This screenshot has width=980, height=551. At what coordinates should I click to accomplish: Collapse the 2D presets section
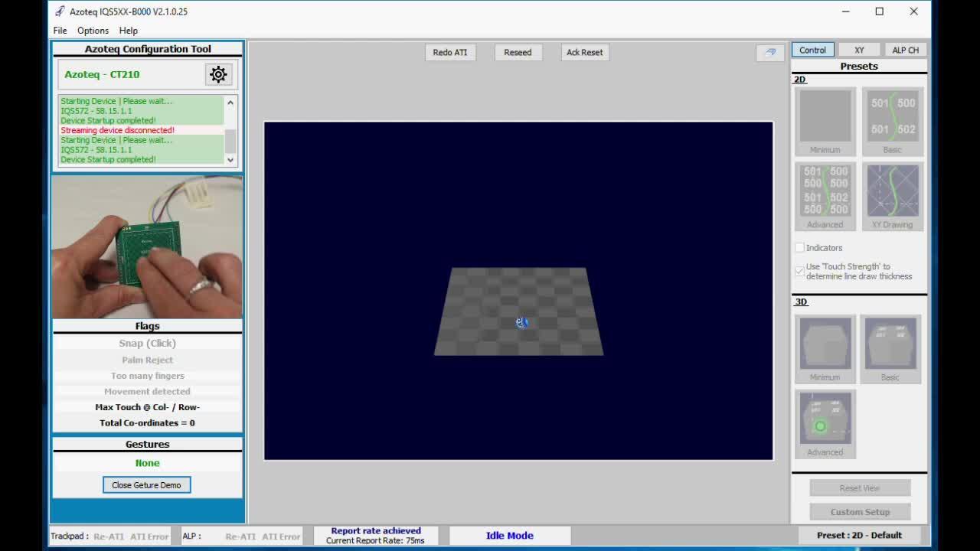pos(800,79)
